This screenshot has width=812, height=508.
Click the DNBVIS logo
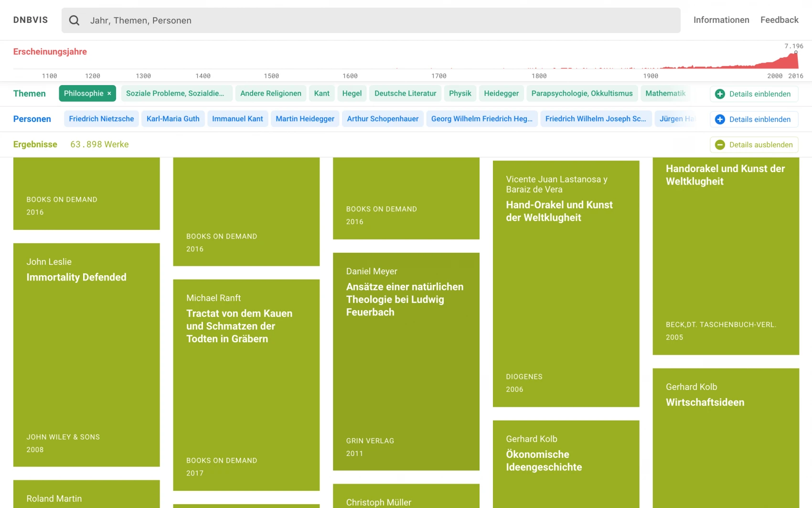(31, 20)
